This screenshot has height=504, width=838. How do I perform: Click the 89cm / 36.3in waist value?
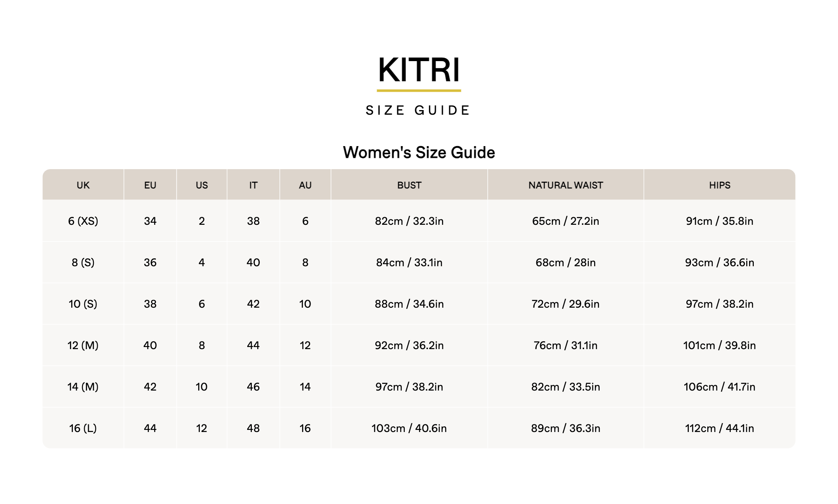tap(565, 428)
